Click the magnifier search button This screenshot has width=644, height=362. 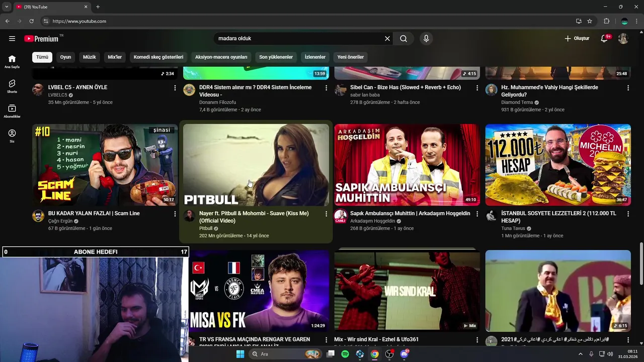(404, 39)
